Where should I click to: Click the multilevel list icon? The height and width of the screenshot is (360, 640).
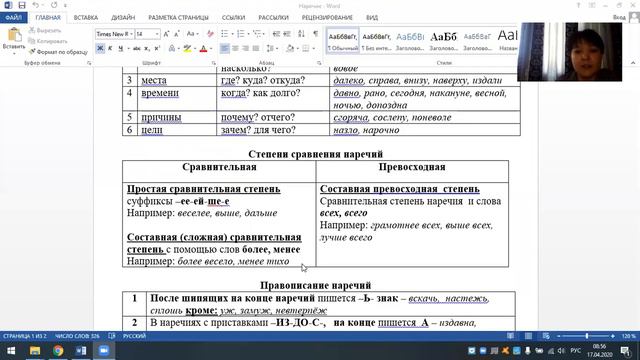tap(257, 34)
